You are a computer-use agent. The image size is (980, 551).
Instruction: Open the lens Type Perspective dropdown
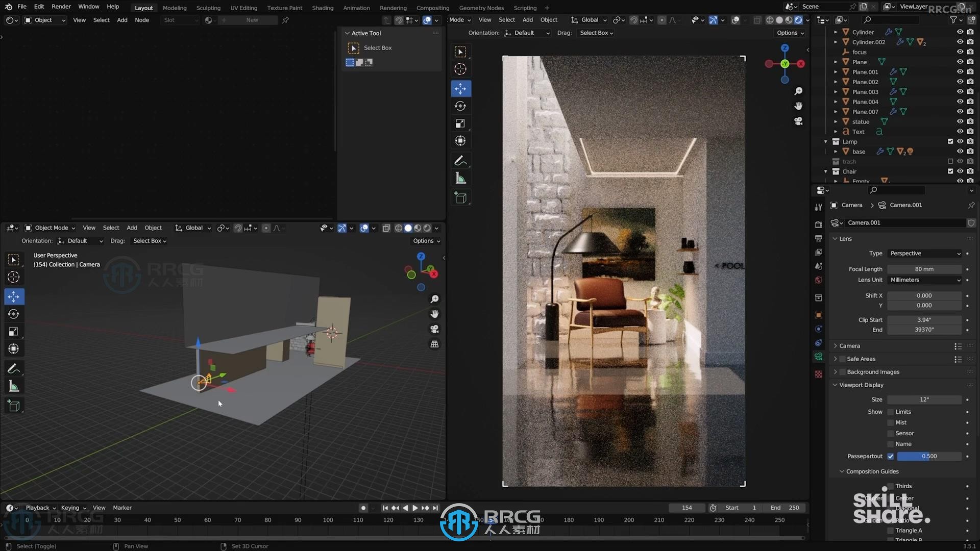[925, 254]
